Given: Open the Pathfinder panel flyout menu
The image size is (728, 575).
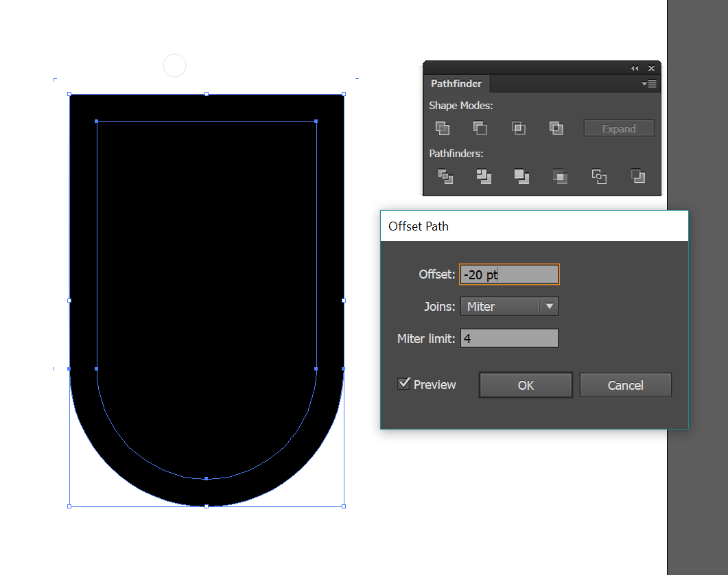Looking at the screenshot, I should point(649,83).
